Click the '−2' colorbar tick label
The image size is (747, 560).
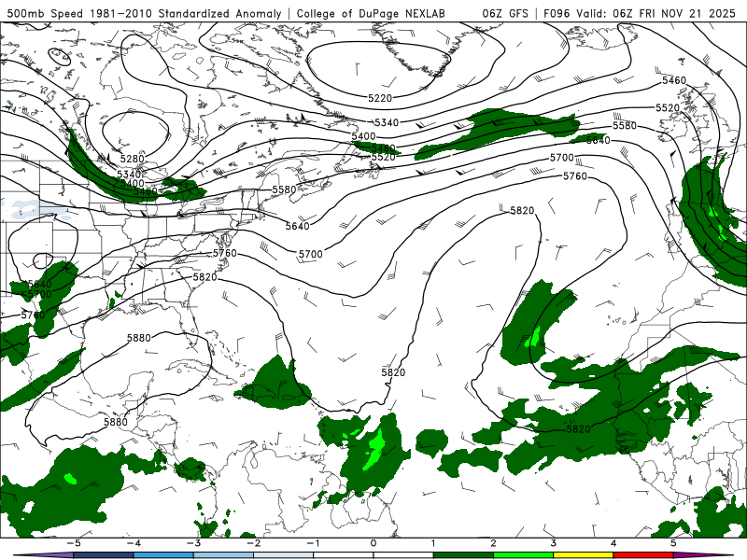pyautogui.click(x=253, y=543)
